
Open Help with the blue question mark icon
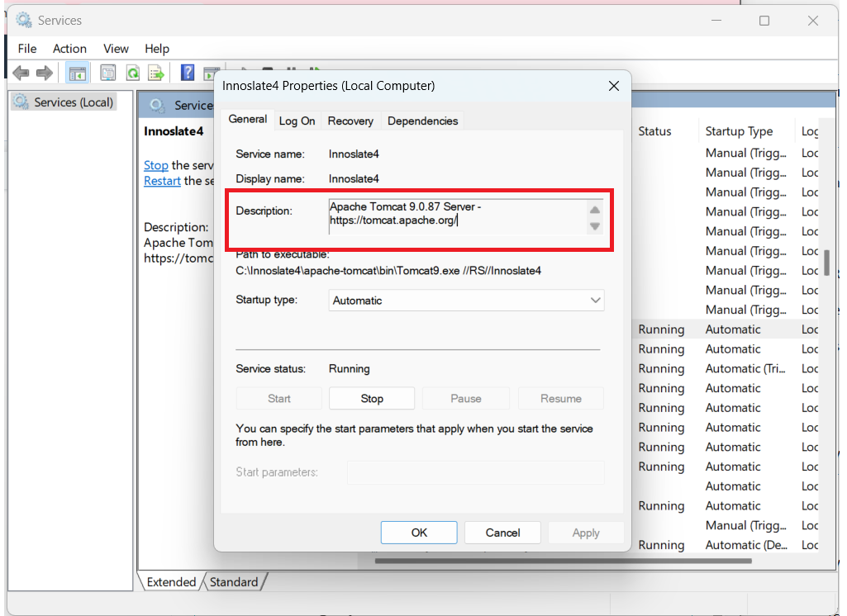point(187,73)
